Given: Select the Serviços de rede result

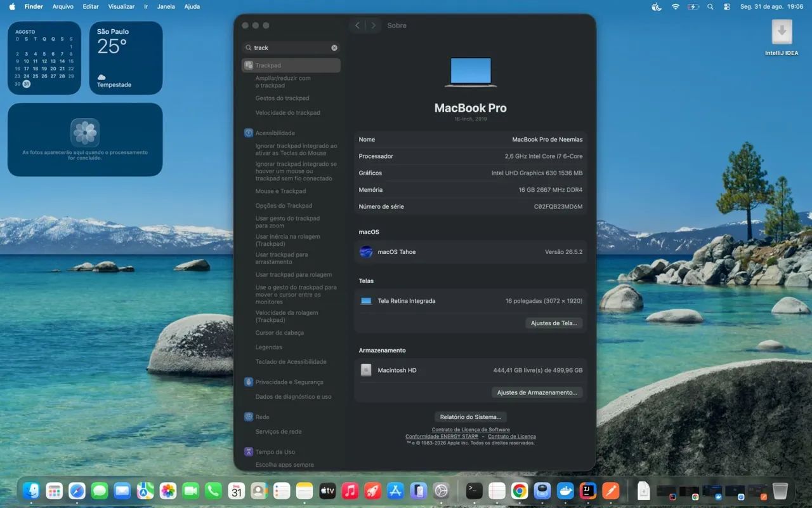Looking at the screenshot, I should coord(278,432).
